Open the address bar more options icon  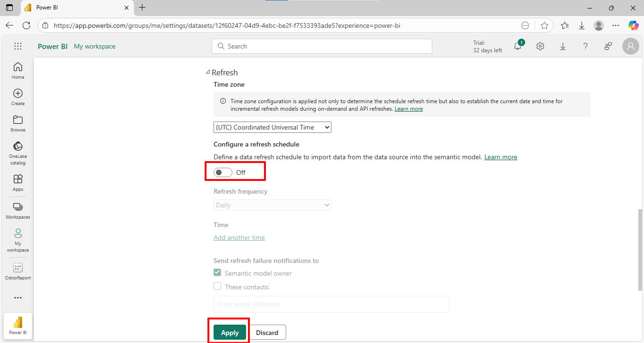(525, 25)
